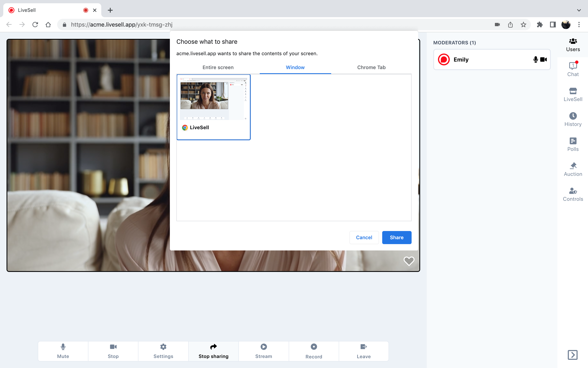Select the LiveSell window thumbnail

pyautogui.click(x=214, y=107)
